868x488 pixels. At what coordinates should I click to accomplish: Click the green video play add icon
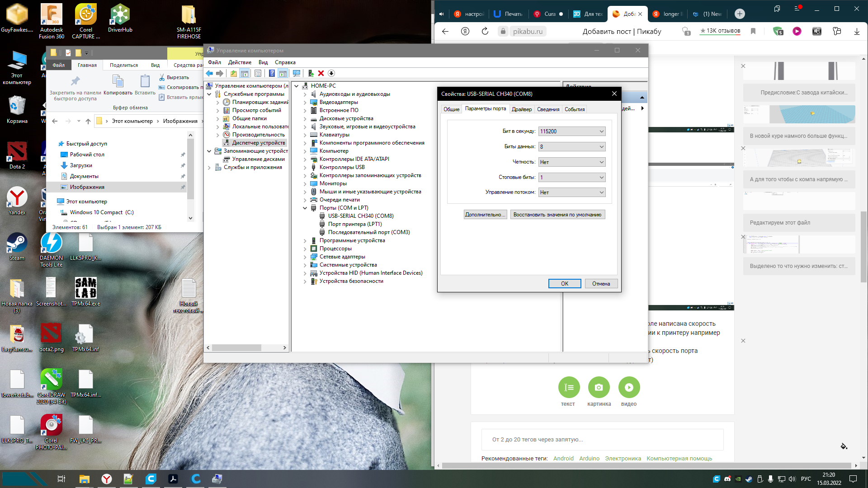[629, 387]
